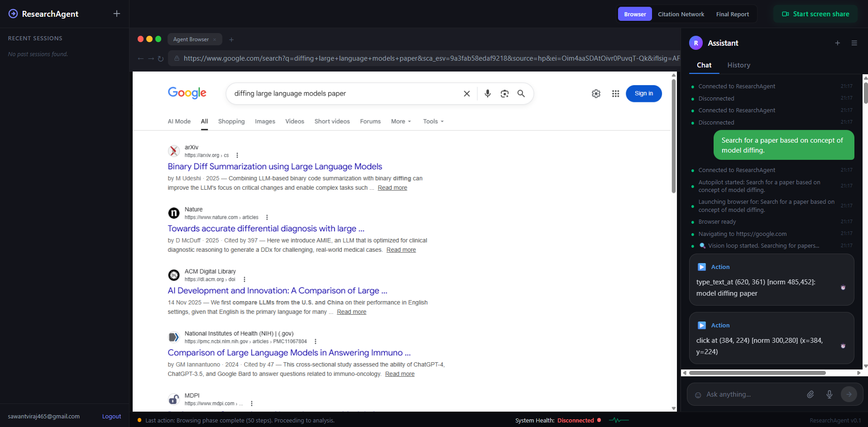Image resolution: width=868 pixels, height=427 pixels.
Task: Open options menu for arXiv result
Action: pos(237,155)
